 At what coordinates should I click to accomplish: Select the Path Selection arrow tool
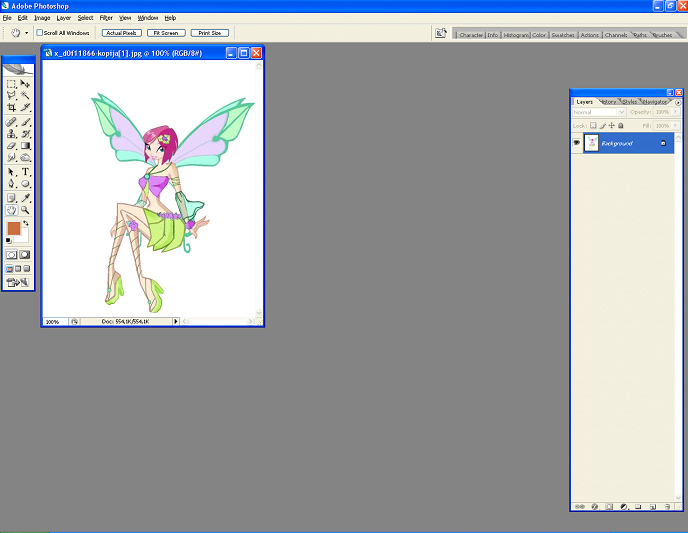pyautogui.click(x=11, y=172)
